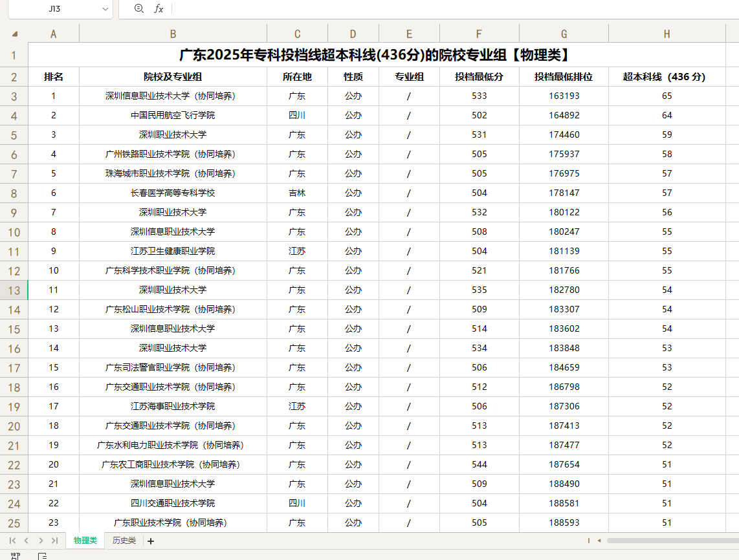Open search with the magnifier icon
This screenshot has width=739, height=560.
[138, 9]
